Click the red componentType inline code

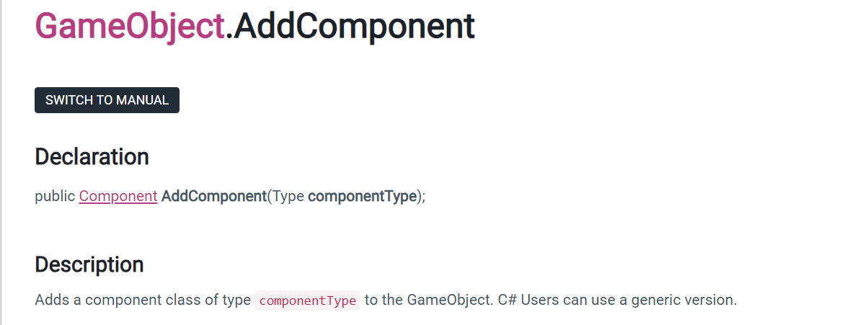click(x=308, y=300)
